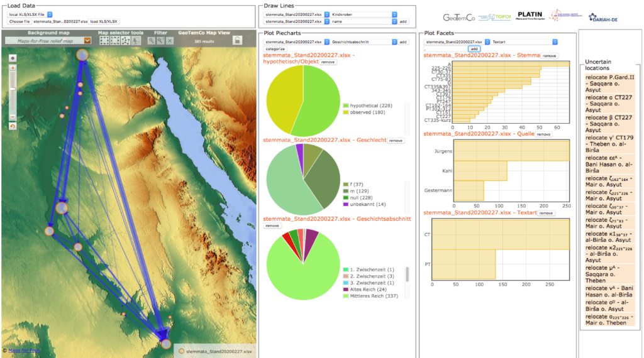Click the inverse filter magnifier icon
The height and width of the screenshot is (358, 644).
point(160,41)
